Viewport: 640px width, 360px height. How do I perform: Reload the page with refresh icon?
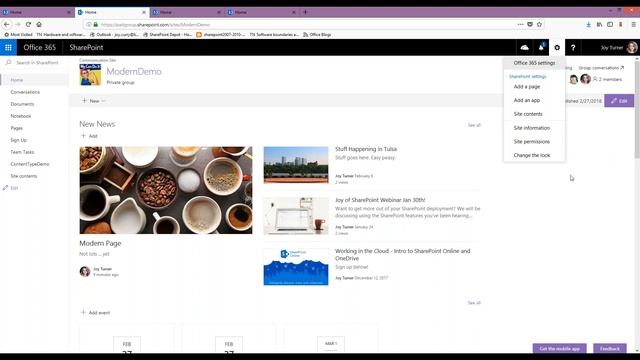(x=28, y=24)
